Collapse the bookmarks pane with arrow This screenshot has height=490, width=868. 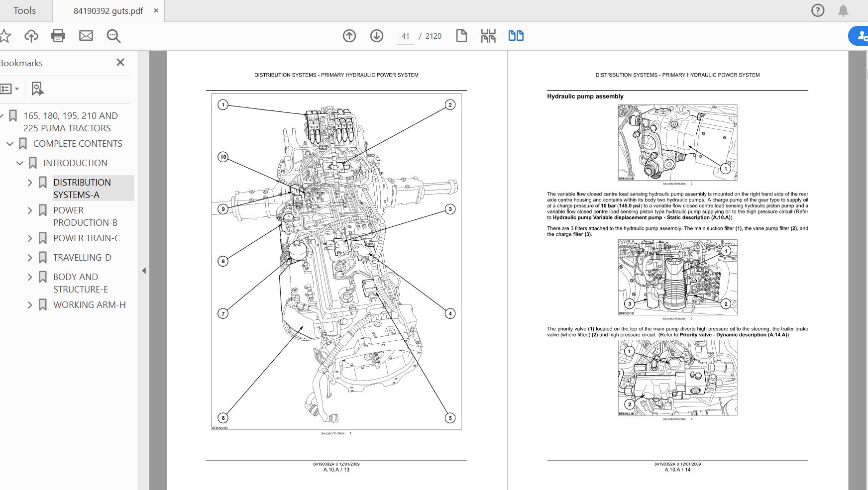[144, 271]
